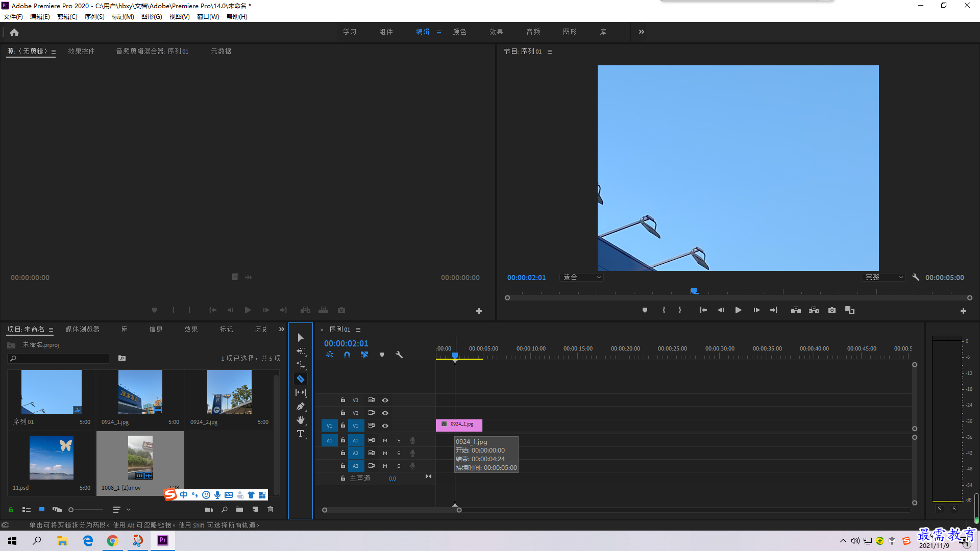Export frame with camera icon in Program monitor
The height and width of the screenshot is (551, 980).
coord(832,310)
